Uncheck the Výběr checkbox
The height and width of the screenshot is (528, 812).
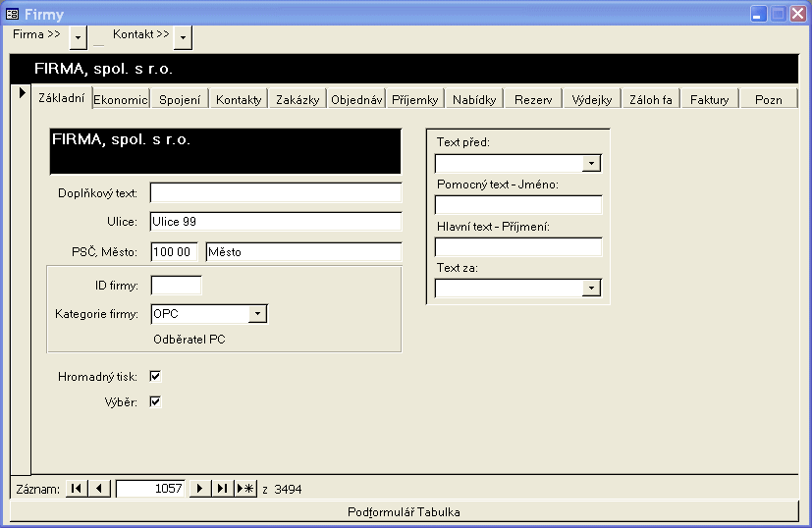pos(154,401)
